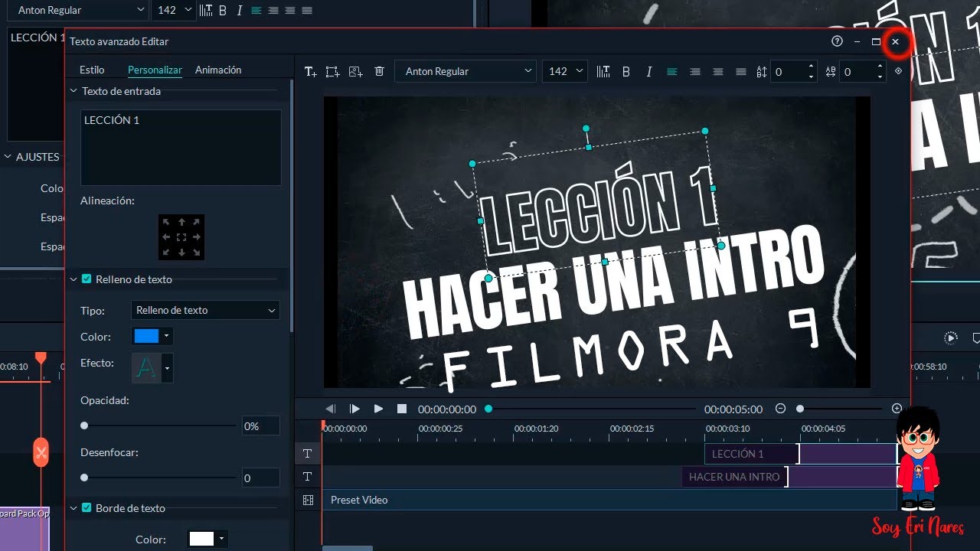Expand the AJUSTES section in background window
This screenshot has height=551, width=980.
point(8,157)
